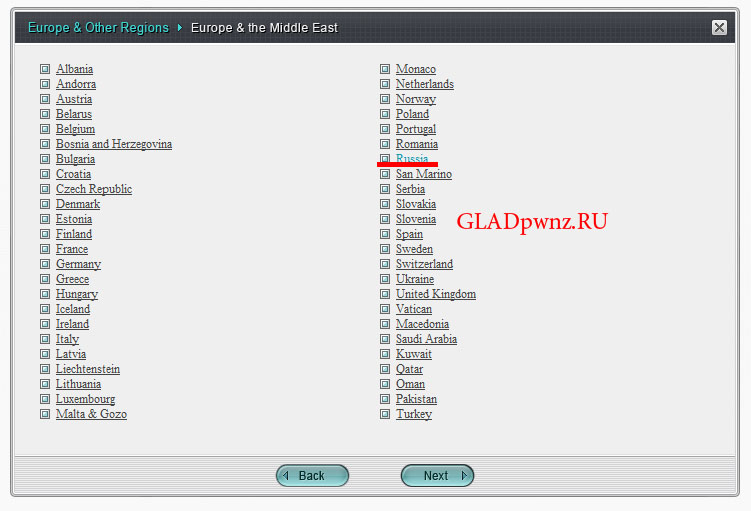Open the Switzerland link

click(424, 264)
